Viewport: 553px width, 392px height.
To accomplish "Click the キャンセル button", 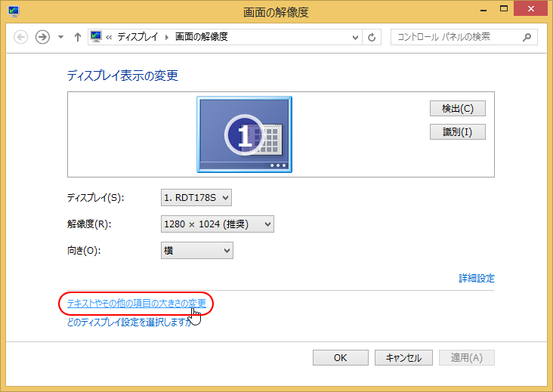I will pos(403,358).
